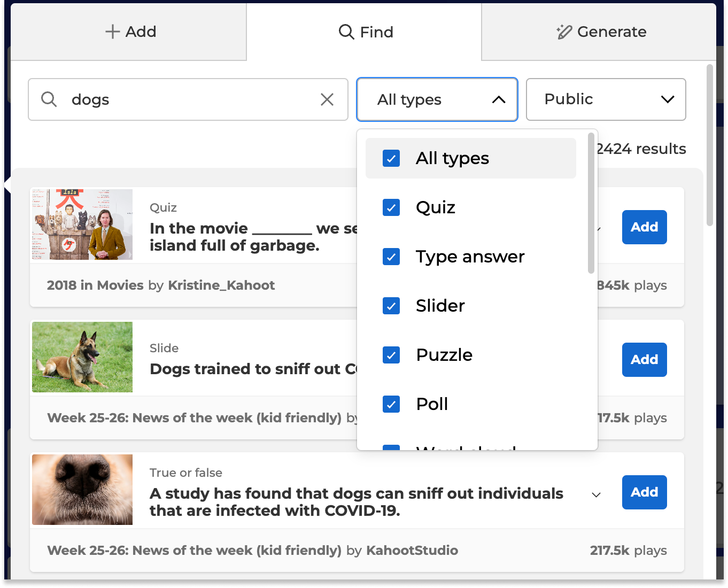Toggle the Puzzle checkbox

point(391,355)
